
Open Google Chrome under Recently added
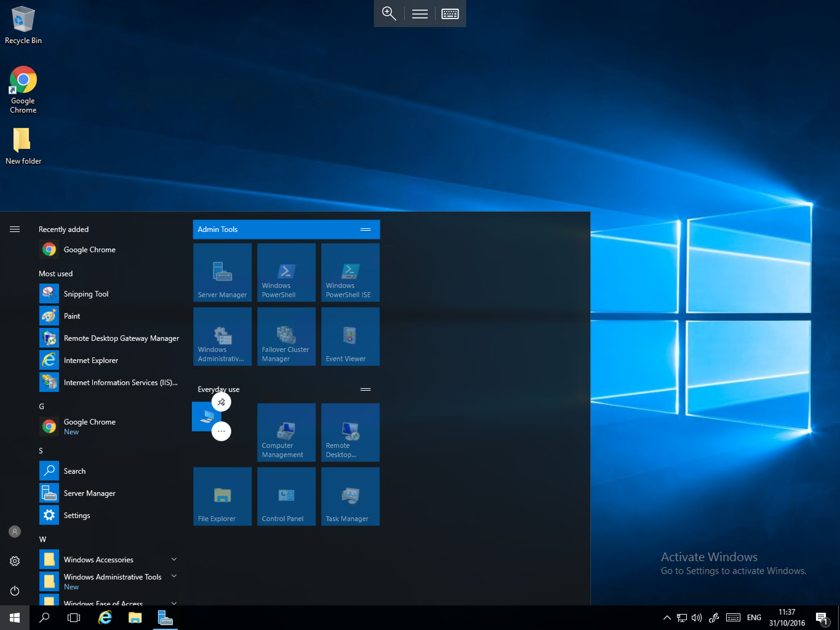110,250
